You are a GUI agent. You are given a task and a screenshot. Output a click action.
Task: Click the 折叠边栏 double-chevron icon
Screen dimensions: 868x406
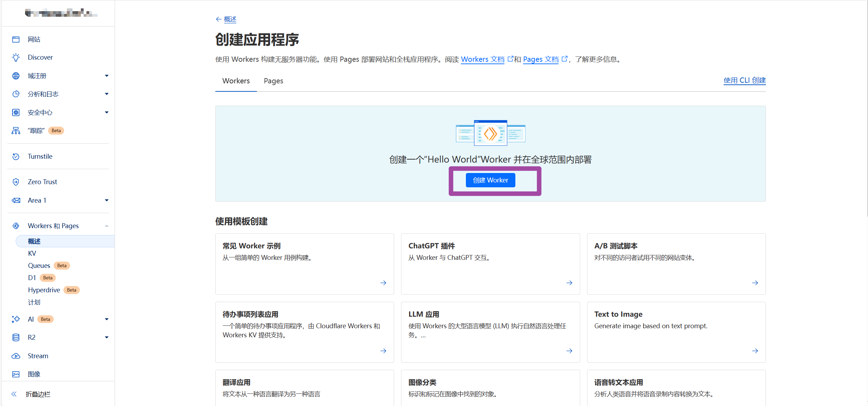pos(14,394)
